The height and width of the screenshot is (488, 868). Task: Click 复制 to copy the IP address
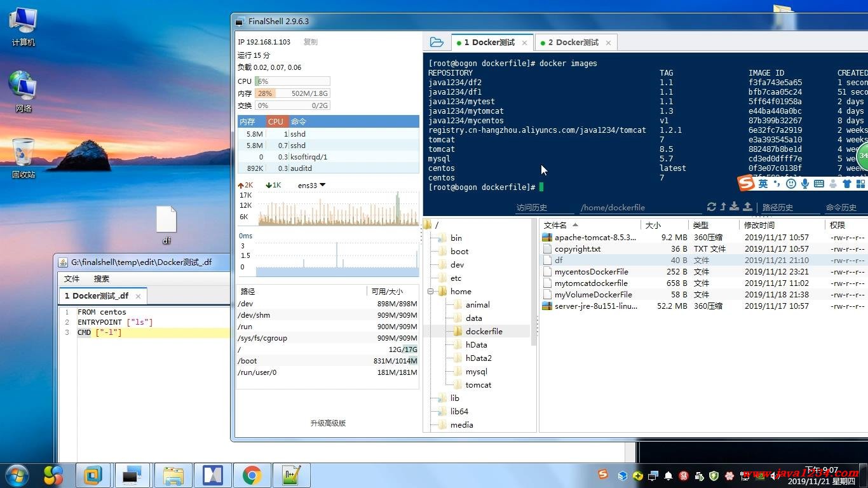pyautogui.click(x=310, y=42)
